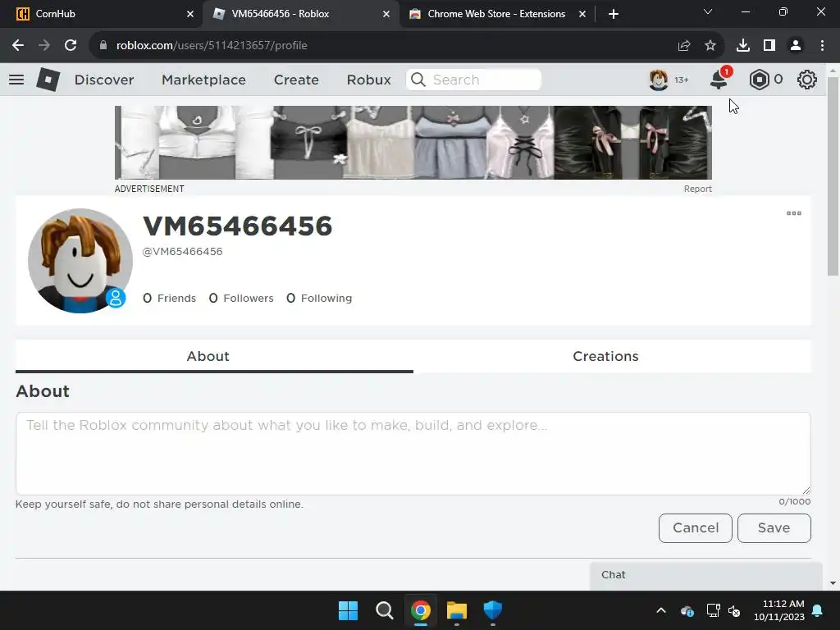
Task: Open the Create menu item
Action: point(296,80)
